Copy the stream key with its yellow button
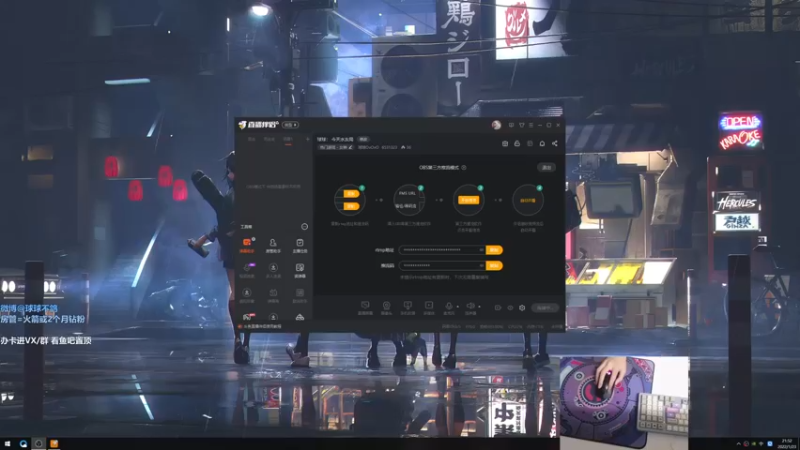This screenshot has height=450, width=800. pyautogui.click(x=494, y=266)
